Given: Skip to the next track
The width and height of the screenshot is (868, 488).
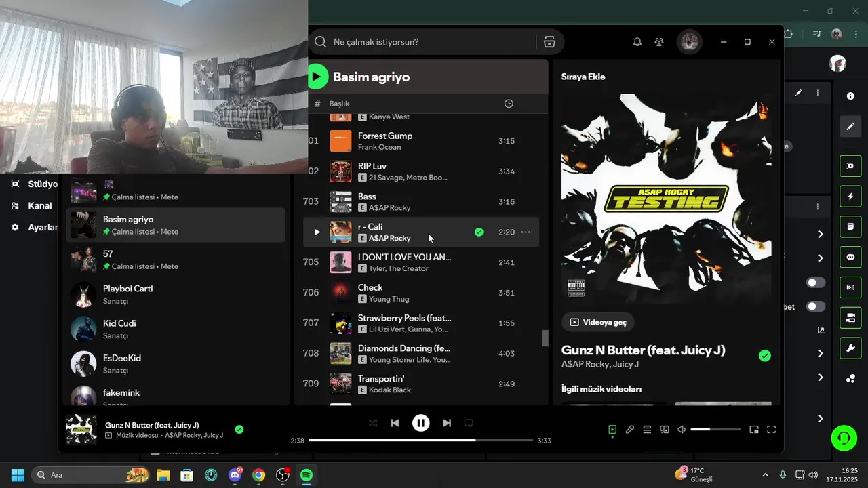Looking at the screenshot, I should [447, 423].
